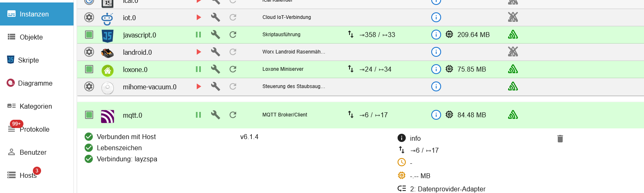Viewport: 644px width, 193px height.
Task: Start the iot.0 instance
Action: click(198, 17)
